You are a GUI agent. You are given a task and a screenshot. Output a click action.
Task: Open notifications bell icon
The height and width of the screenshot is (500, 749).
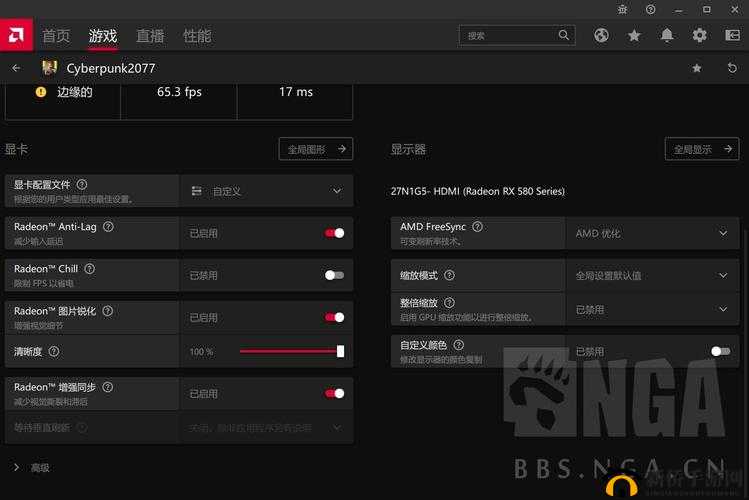point(667,35)
